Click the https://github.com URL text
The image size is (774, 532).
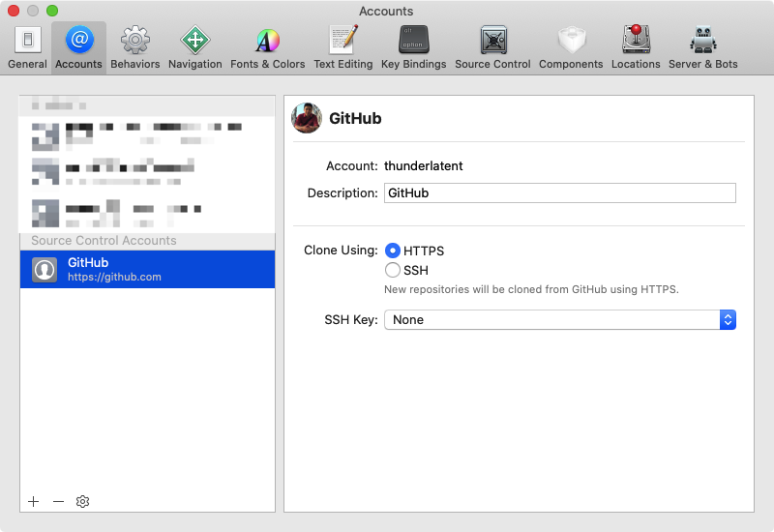114,277
